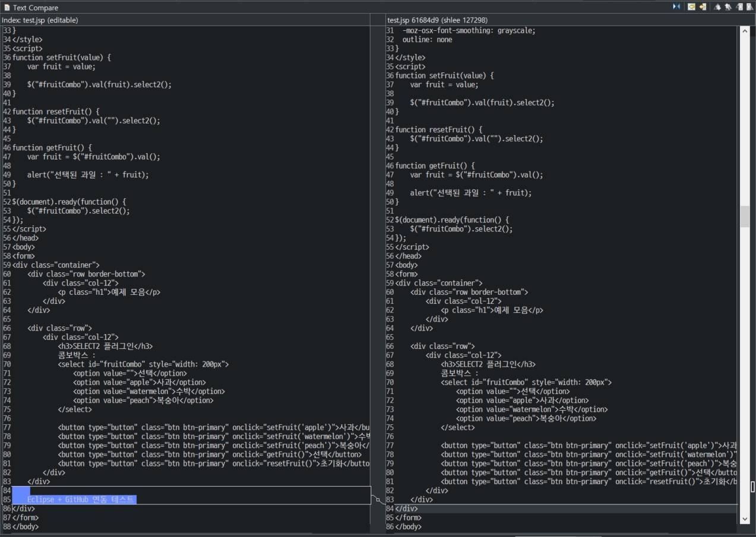Click the 'outline: none' line in right pane
756x537 pixels.
(x=427, y=40)
